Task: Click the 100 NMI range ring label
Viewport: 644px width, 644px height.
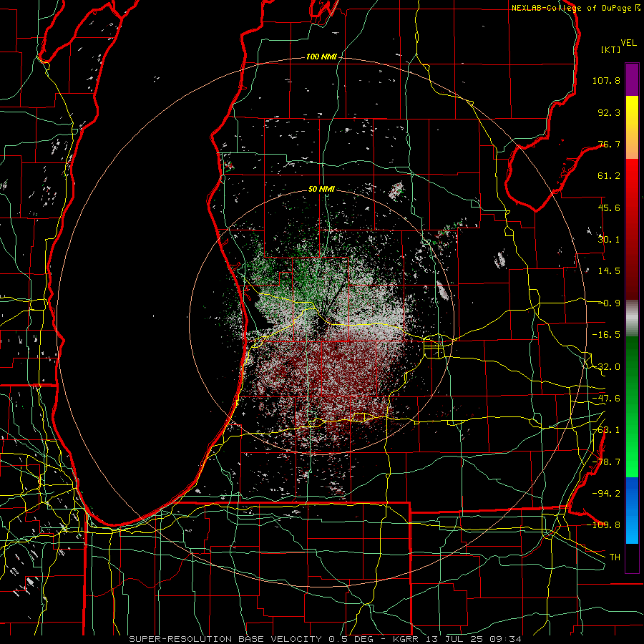Action: point(321,57)
